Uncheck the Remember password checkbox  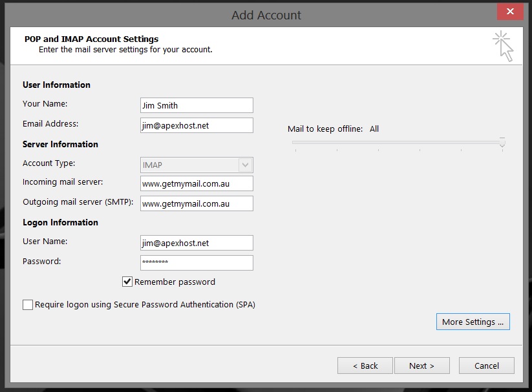pyautogui.click(x=127, y=282)
